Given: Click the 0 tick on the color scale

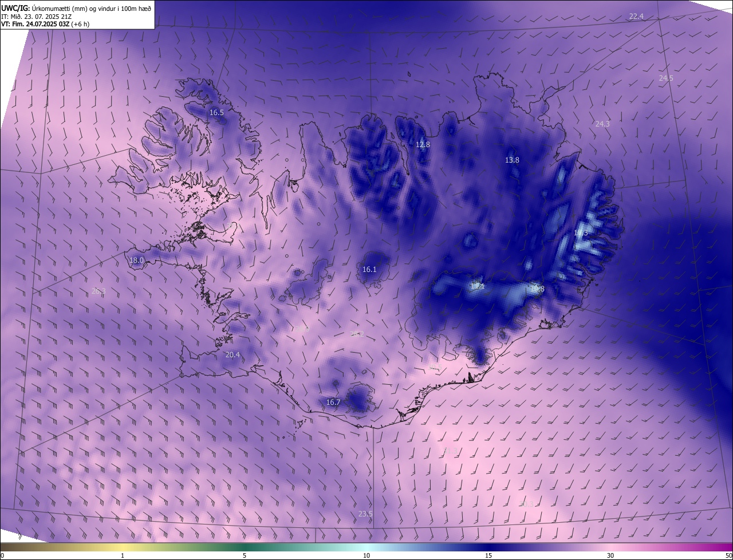Looking at the screenshot, I should tap(2, 555).
